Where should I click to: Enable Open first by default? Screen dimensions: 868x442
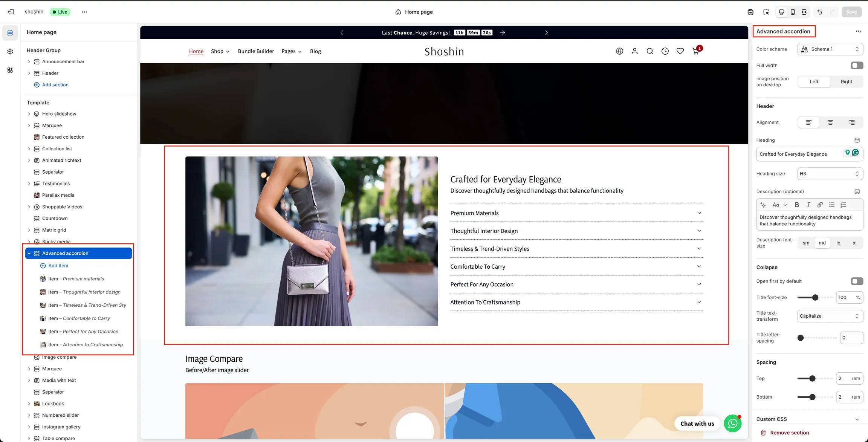[857, 281]
